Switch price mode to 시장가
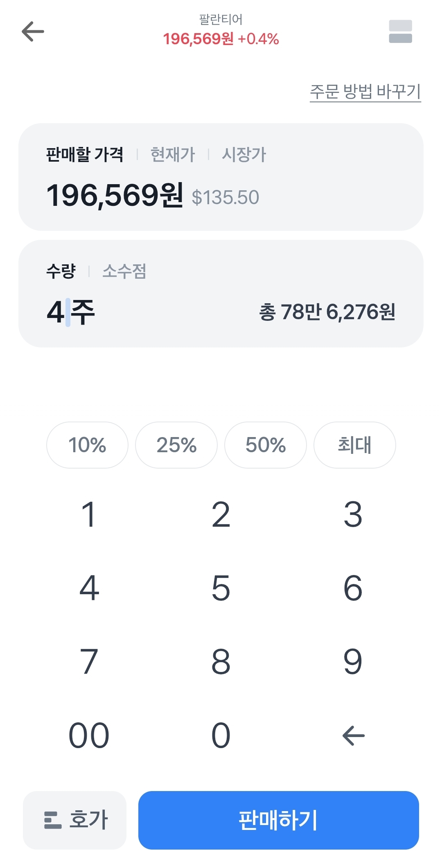This screenshot has width=442, height=868. pos(244,155)
